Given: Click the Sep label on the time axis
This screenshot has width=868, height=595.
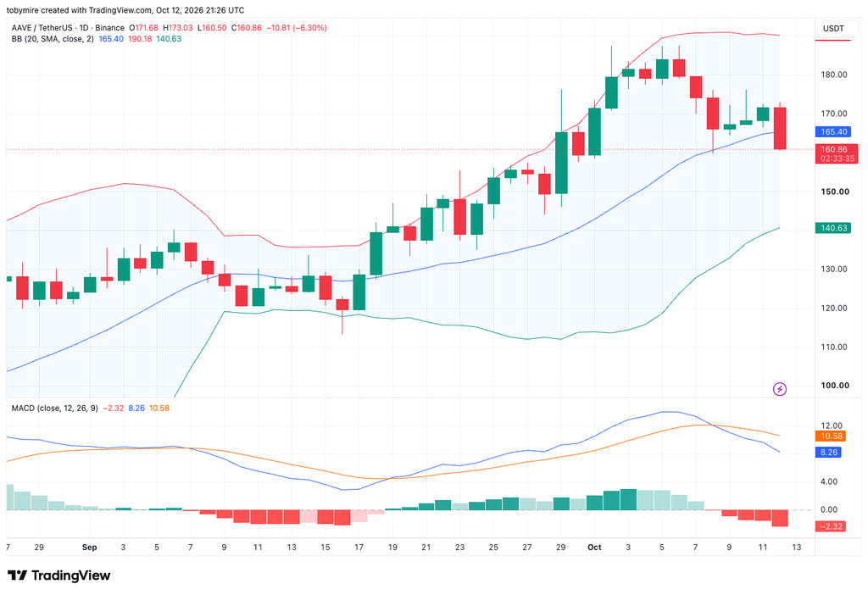Looking at the screenshot, I should point(89,548).
